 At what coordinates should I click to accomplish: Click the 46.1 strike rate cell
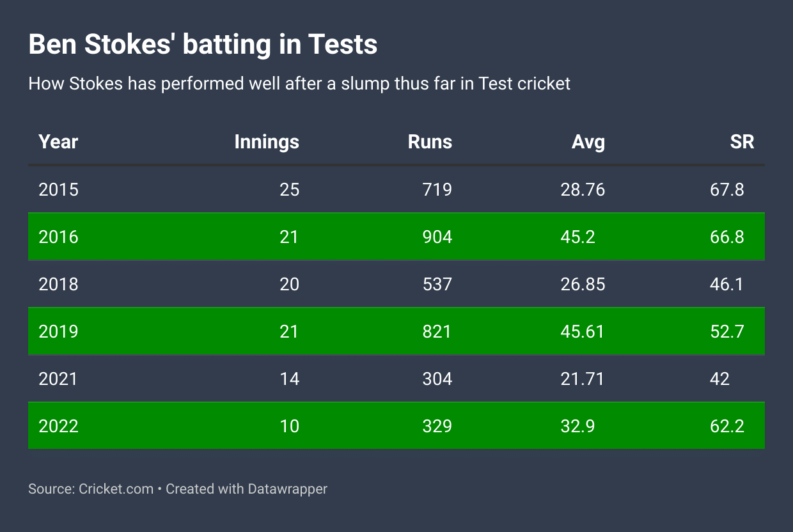pos(726,284)
